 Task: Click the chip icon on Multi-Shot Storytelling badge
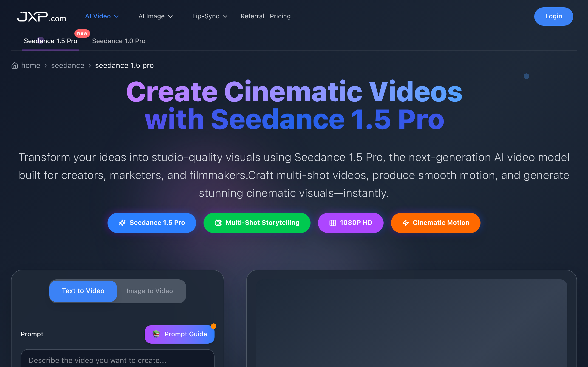(218, 223)
